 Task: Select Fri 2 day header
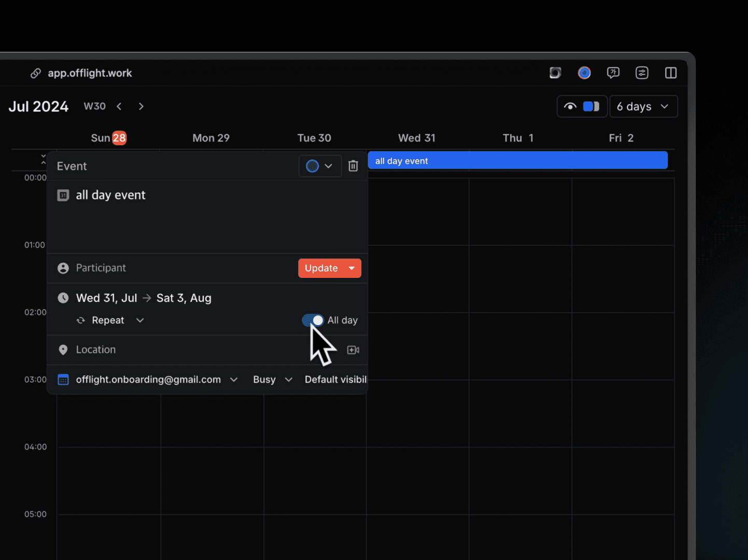coord(621,138)
